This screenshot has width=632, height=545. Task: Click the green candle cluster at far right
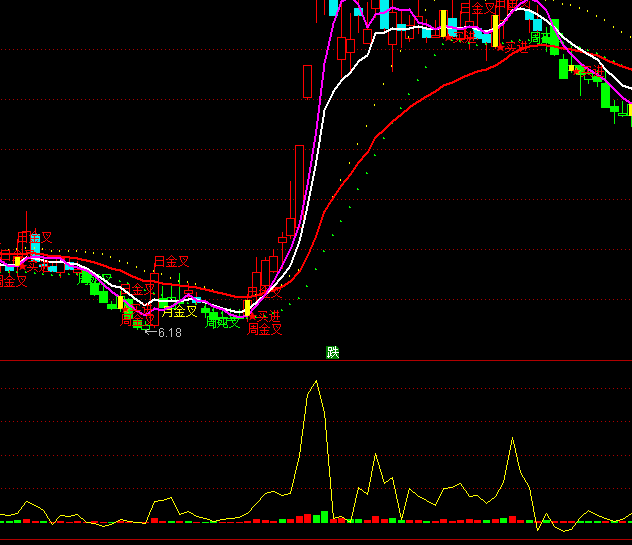pos(610,98)
